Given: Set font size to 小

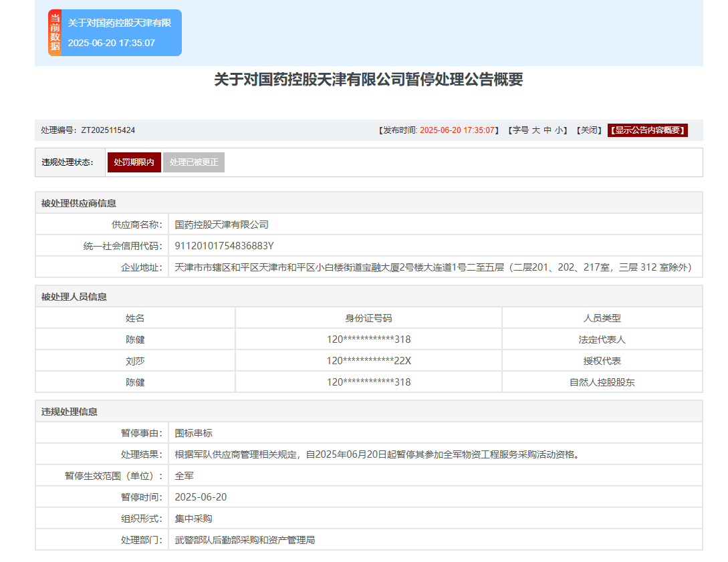Looking at the screenshot, I should pos(559,130).
